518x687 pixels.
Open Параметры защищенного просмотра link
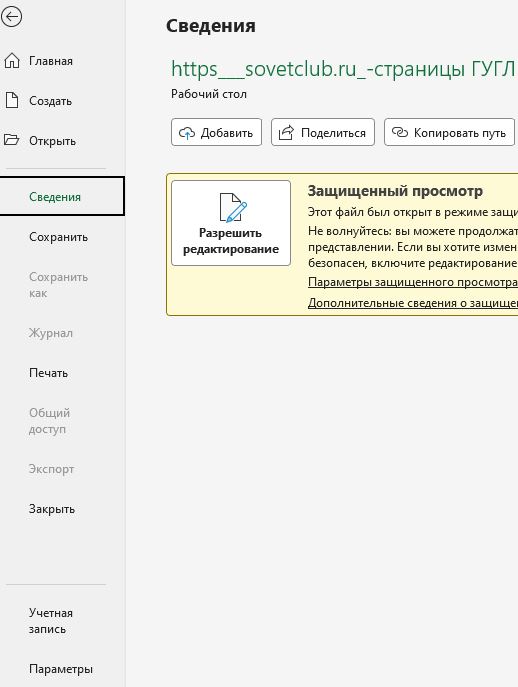pos(413,282)
